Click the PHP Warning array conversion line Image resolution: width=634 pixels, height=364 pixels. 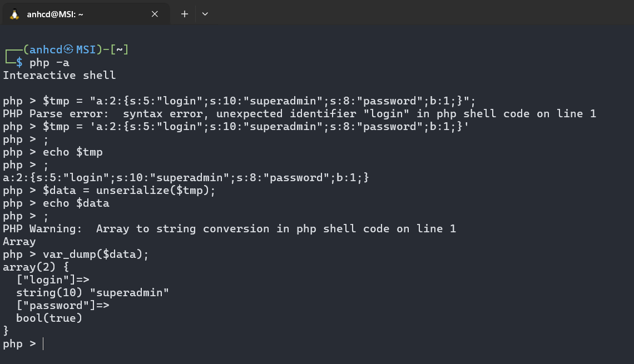[x=229, y=228]
